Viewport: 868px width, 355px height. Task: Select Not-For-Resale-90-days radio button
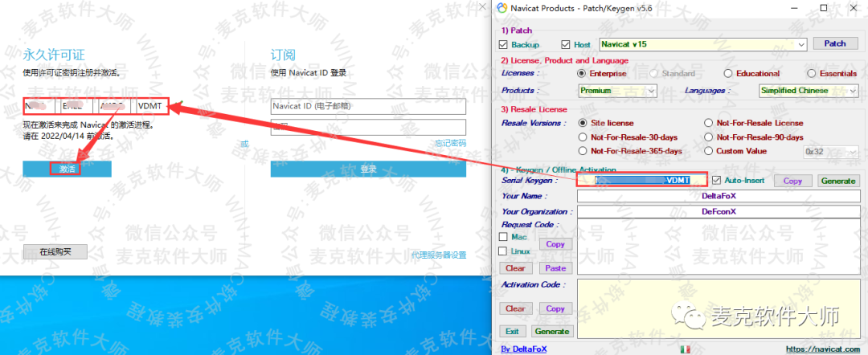[x=708, y=137]
